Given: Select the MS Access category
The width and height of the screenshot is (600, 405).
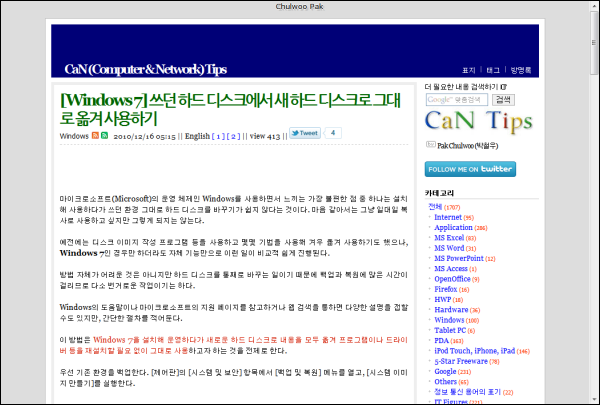Looking at the screenshot, I should (451, 269).
